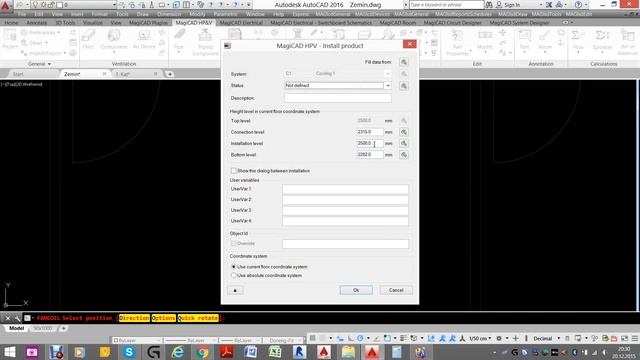The image size is (640, 360).
Task: Click the Fill data from pick icon
Action: pos(404,62)
